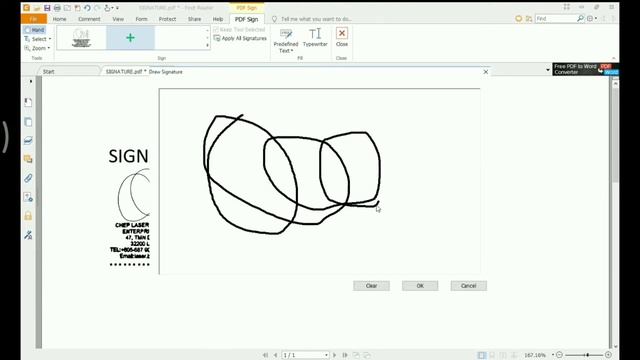Open the File tab
This screenshot has width=640, height=360.
click(x=33, y=19)
